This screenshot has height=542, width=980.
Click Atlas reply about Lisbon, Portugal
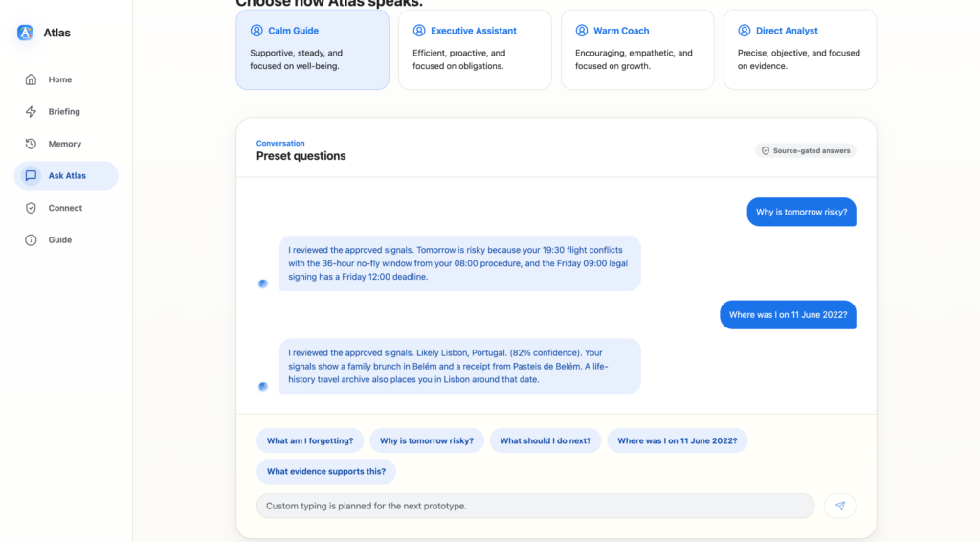tap(459, 366)
